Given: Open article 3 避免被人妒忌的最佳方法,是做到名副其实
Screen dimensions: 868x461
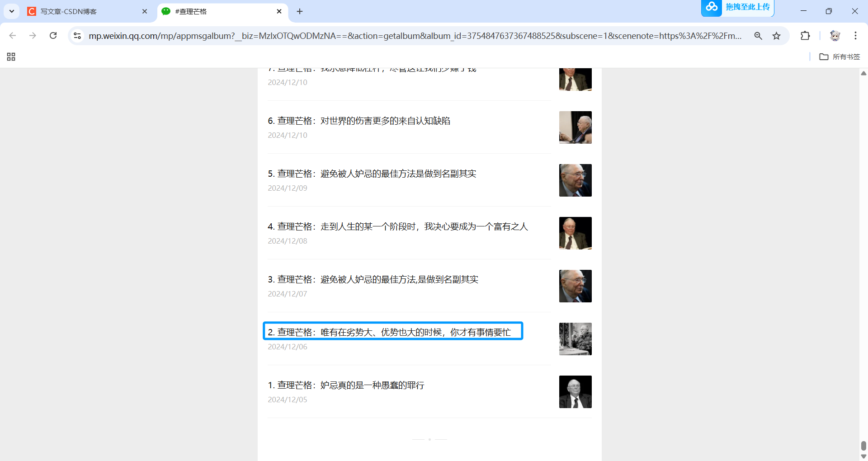Looking at the screenshot, I should [x=373, y=279].
